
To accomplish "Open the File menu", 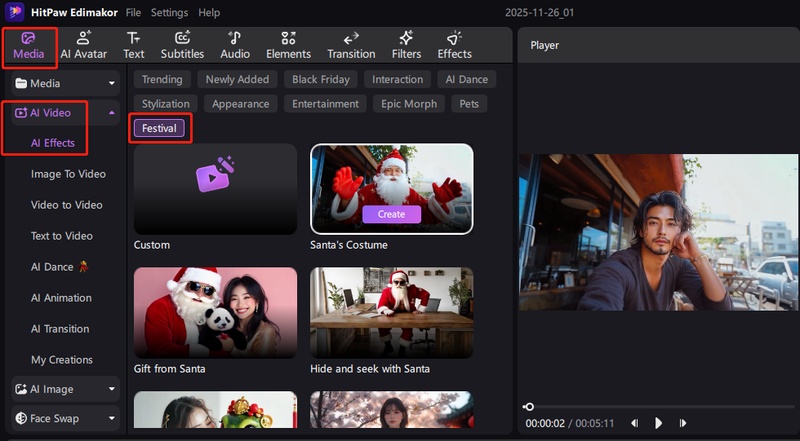I will 133,13.
